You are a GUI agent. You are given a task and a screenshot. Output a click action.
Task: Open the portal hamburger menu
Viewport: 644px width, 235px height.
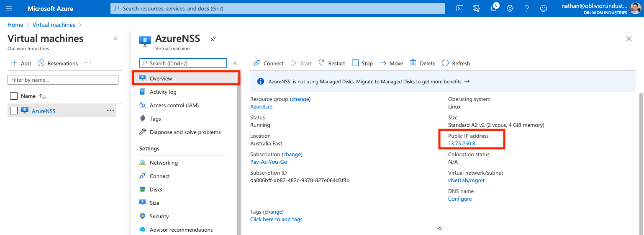click(x=9, y=8)
